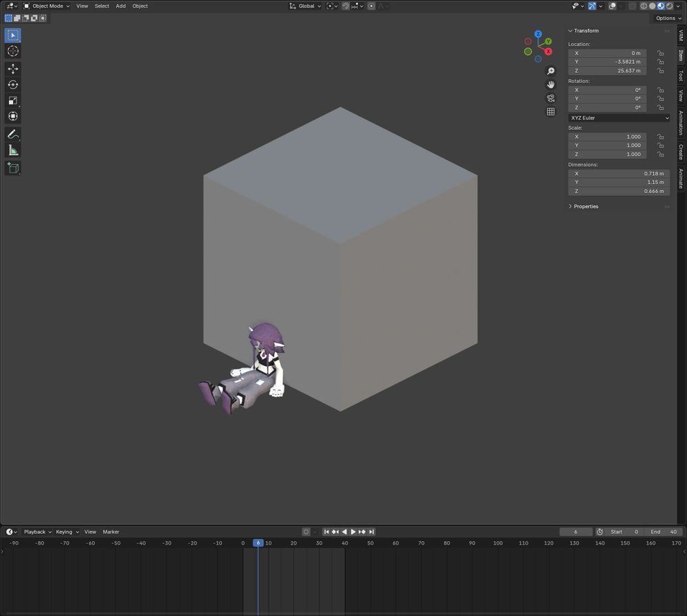Switch to the Tool sidebar tab
Viewport: 687px width, 616px height.
(681, 76)
